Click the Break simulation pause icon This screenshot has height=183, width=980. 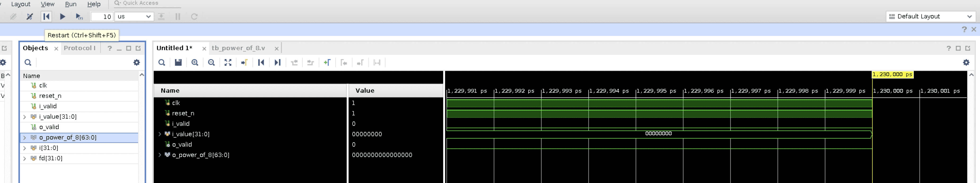point(178,16)
